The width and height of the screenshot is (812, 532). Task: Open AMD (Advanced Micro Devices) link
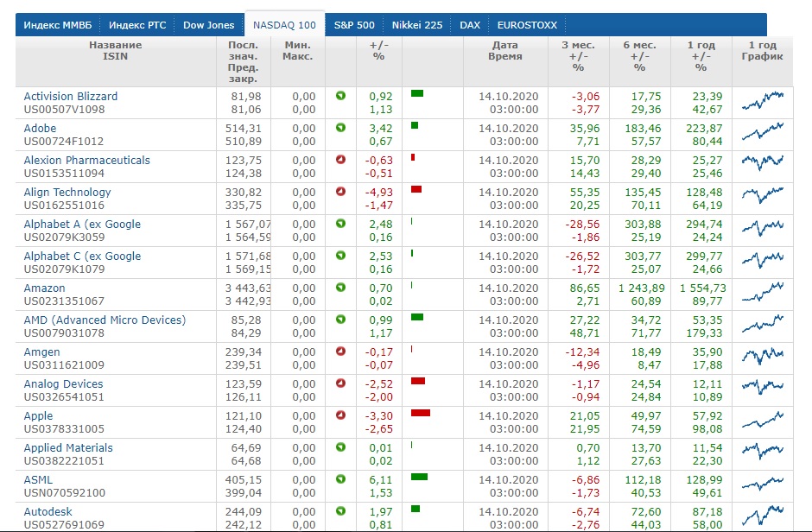coord(105,320)
